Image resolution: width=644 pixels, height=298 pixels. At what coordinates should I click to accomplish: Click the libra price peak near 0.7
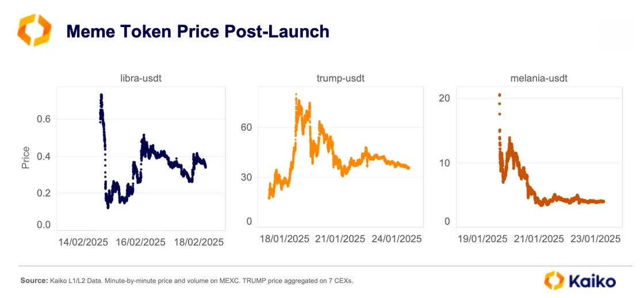click(x=101, y=95)
